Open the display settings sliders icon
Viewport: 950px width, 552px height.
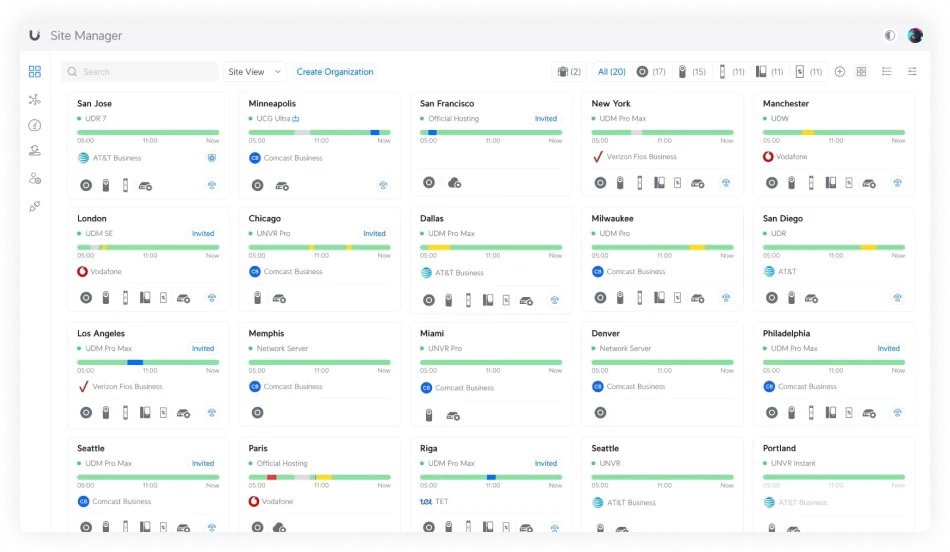click(x=912, y=71)
